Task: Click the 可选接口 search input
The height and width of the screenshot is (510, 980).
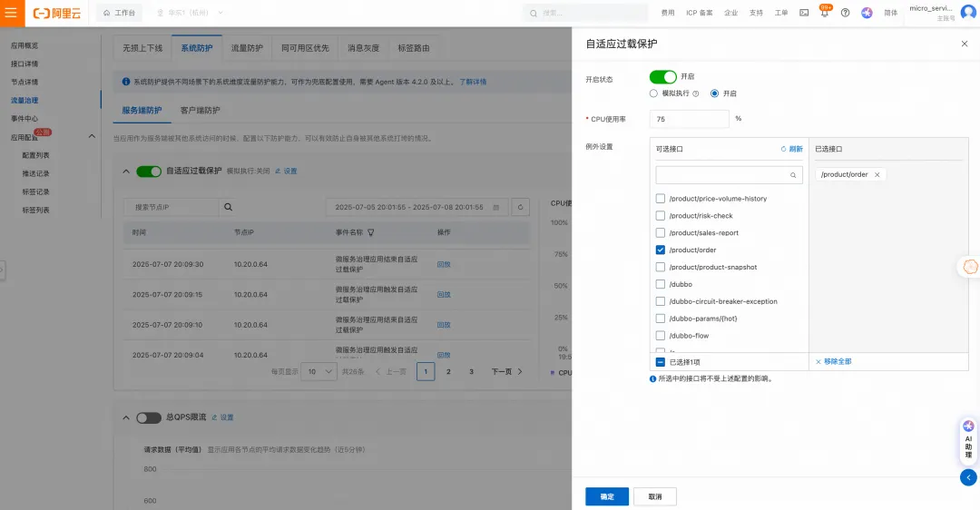Action: (729, 175)
